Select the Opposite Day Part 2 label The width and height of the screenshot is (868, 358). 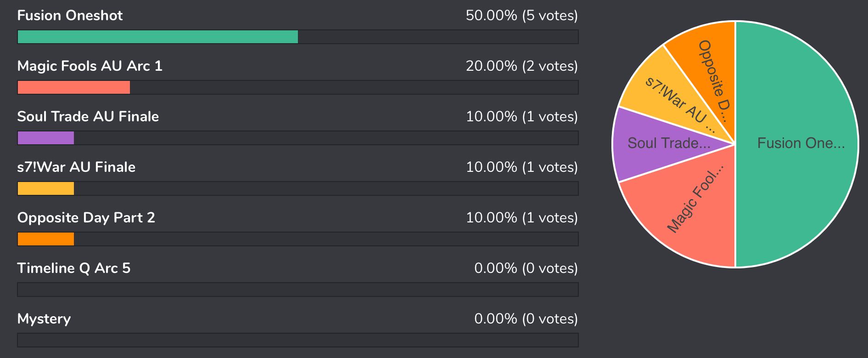click(86, 218)
